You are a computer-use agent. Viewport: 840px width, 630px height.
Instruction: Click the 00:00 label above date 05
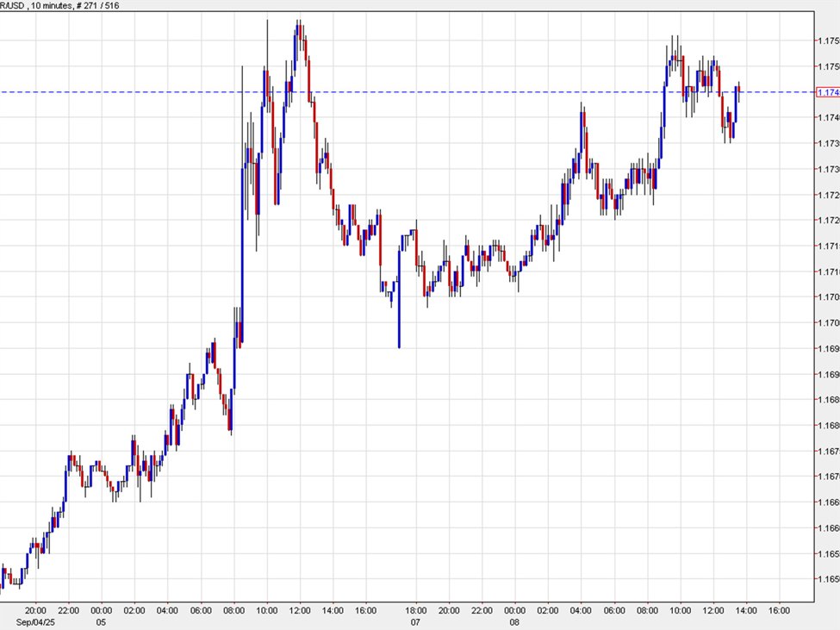(x=102, y=610)
